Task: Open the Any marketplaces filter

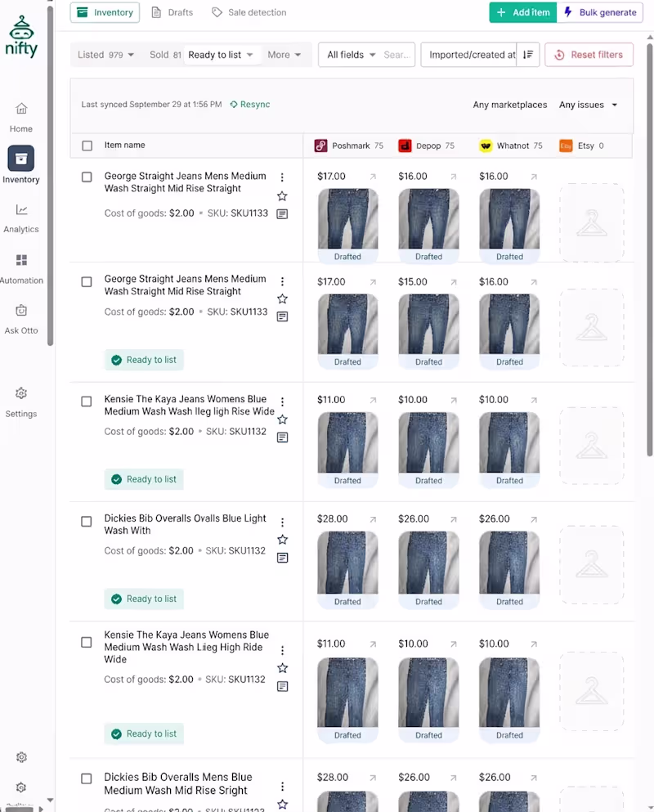Action: coord(509,105)
